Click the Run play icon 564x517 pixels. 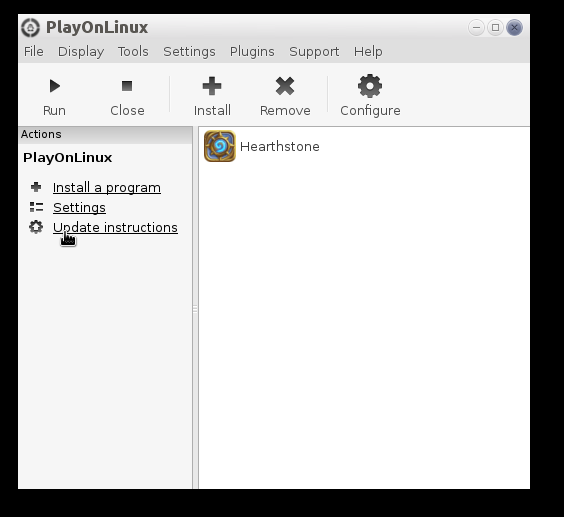tap(55, 86)
